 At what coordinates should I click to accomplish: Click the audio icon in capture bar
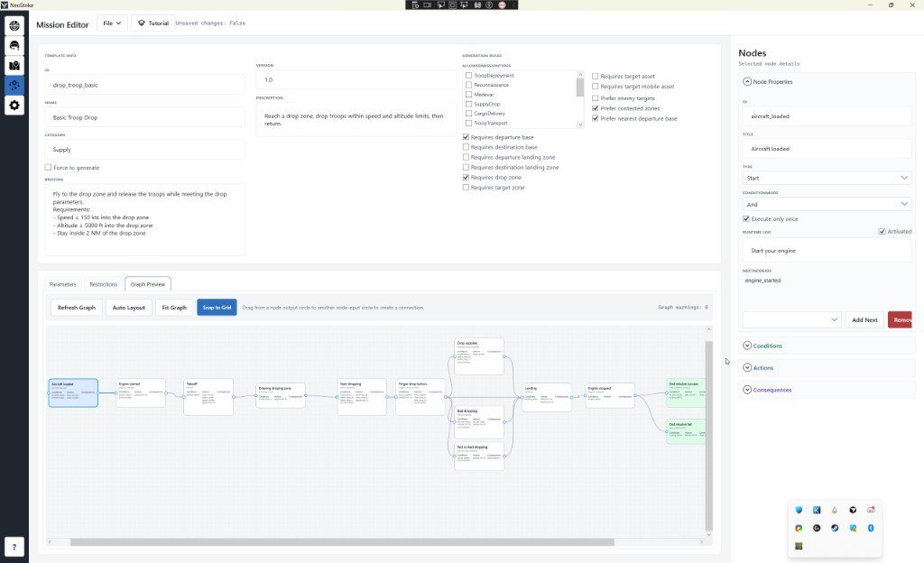[x=477, y=5]
